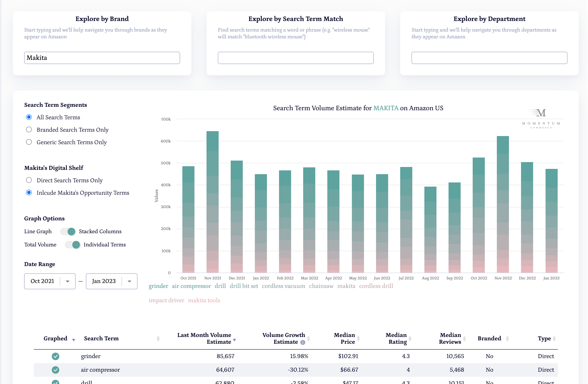Sort by Branded column arrows
Image resolution: width=588 pixels, height=384 pixels.
(507, 339)
